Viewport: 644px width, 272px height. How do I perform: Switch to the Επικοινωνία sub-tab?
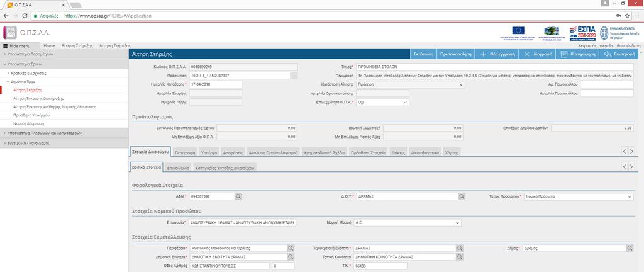[178, 168]
